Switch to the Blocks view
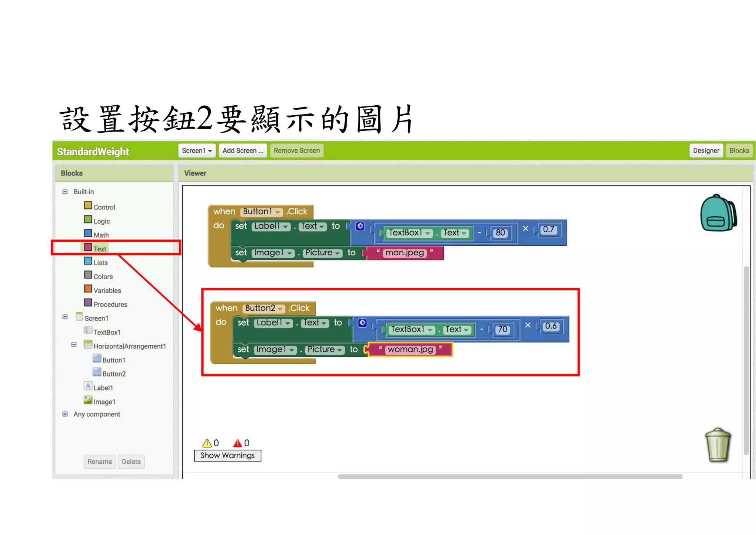756x535 pixels. pos(739,151)
